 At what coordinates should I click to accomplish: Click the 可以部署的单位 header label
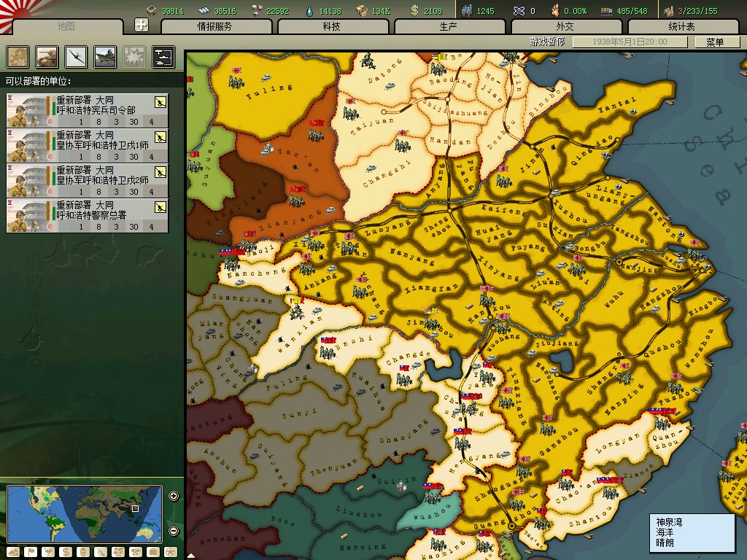click(38, 81)
